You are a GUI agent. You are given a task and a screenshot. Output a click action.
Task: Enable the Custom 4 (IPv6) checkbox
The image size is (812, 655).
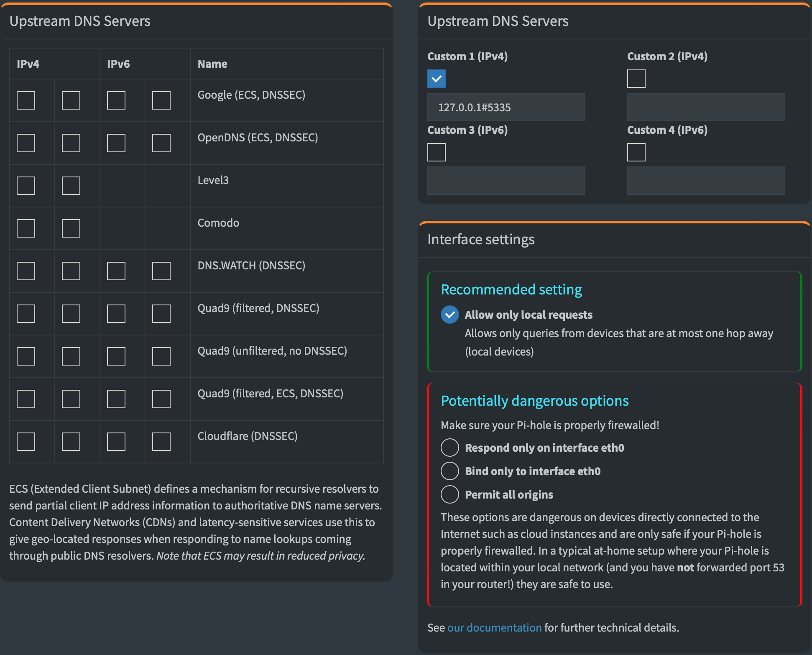[x=636, y=152]
